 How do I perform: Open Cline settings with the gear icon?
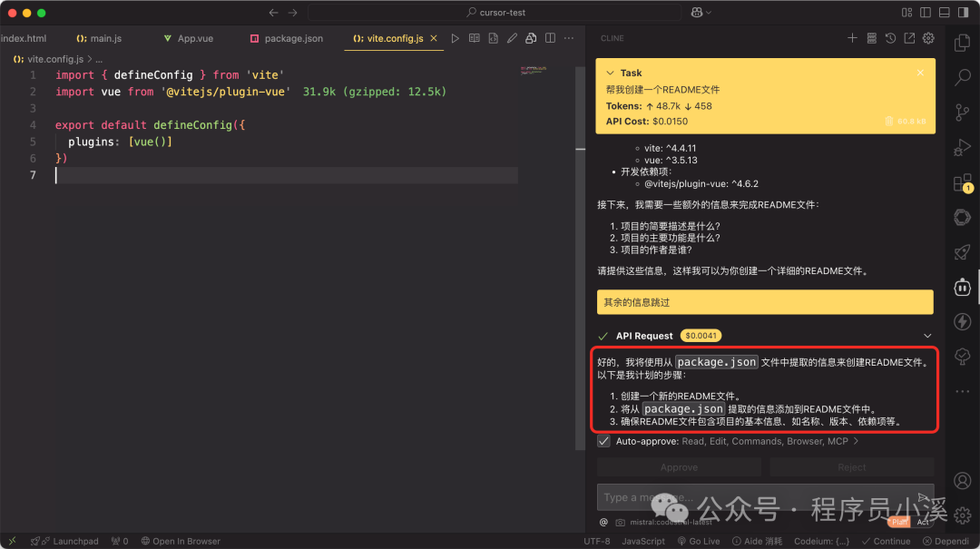tap(927, 38)
